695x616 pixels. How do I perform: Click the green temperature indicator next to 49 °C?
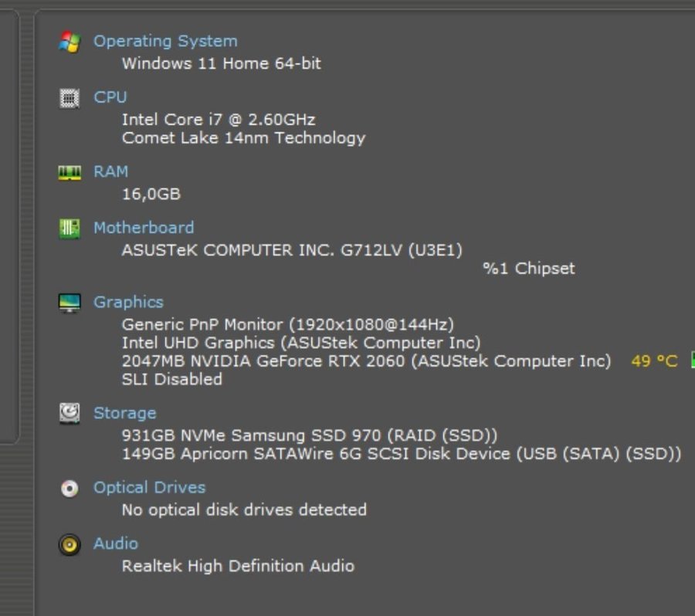coord(691,360)
